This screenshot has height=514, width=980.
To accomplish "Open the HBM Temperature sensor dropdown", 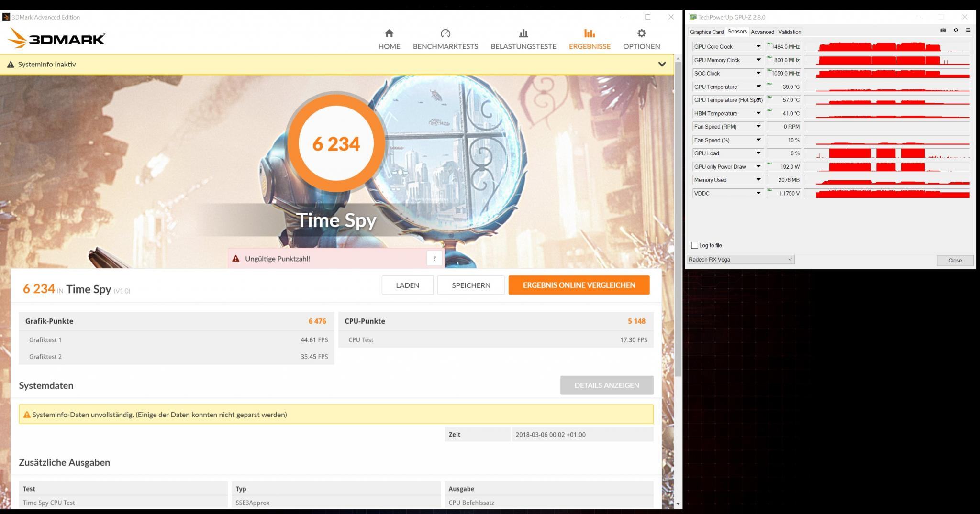I will (758, 113).
